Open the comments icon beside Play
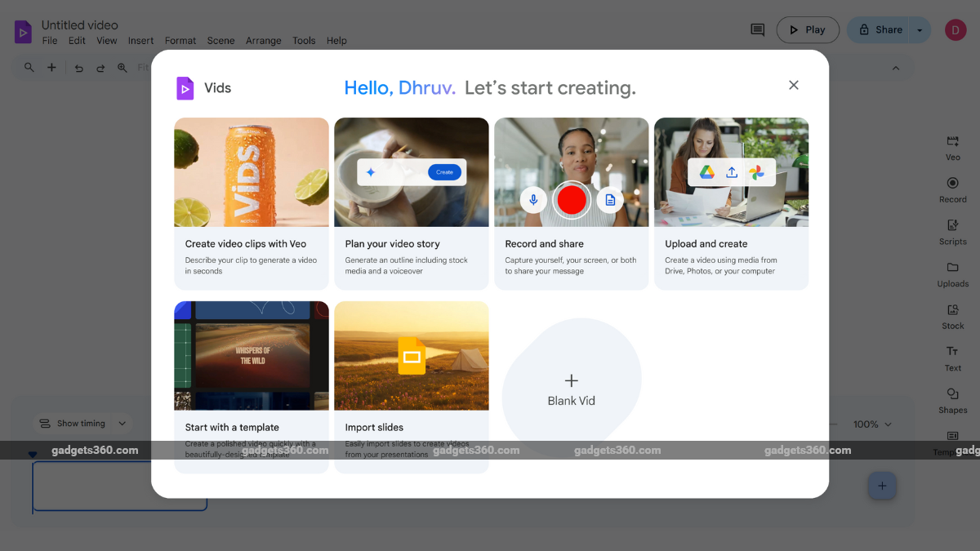This screenshot has width=980, height=551. pos(758,30)
